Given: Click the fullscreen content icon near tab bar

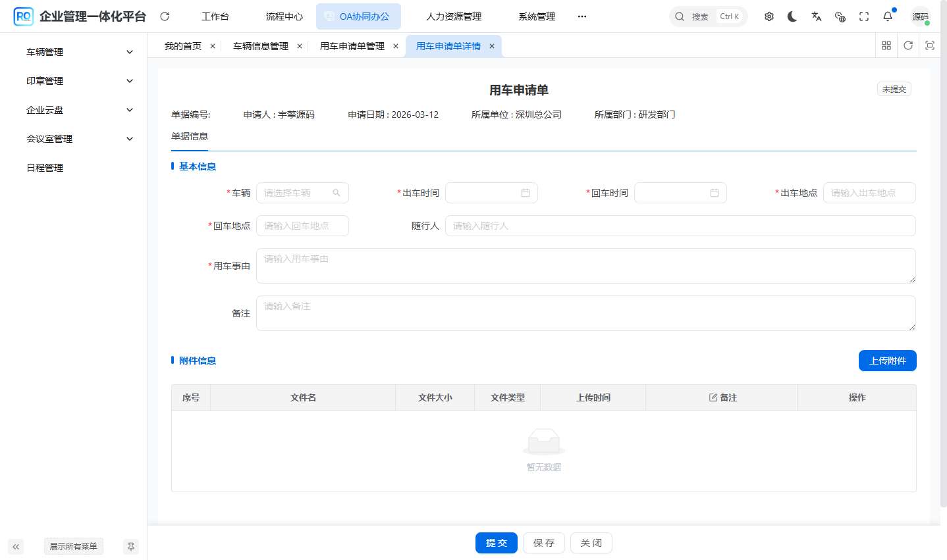Looking at the screenshot, I should tap(930, 45).
